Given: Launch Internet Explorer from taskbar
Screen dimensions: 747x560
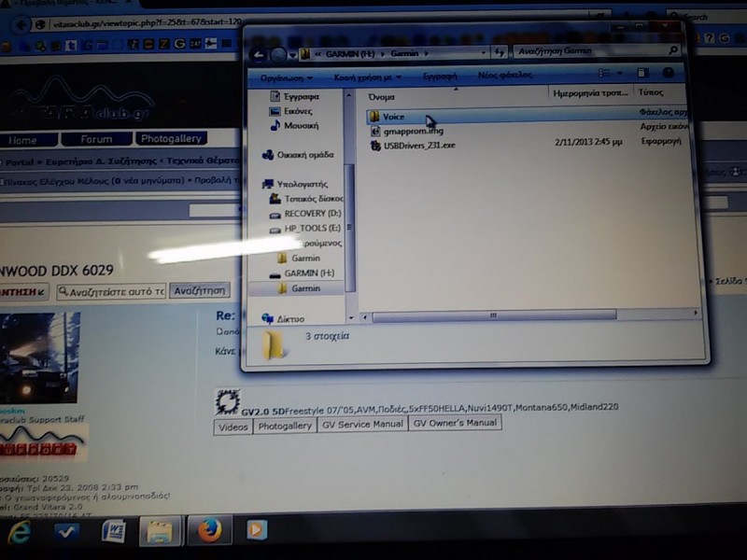Looking at the screenshot, I should click(18, 533).
